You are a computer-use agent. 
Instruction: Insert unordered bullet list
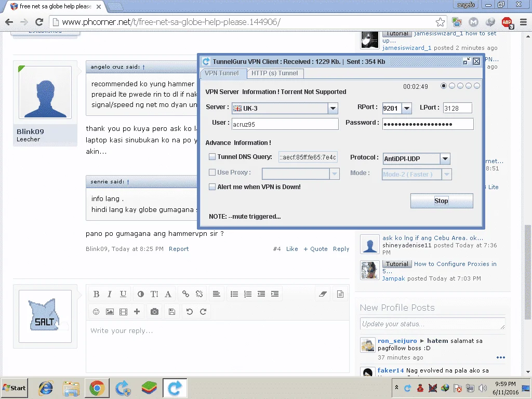click(x=234, y=294)
